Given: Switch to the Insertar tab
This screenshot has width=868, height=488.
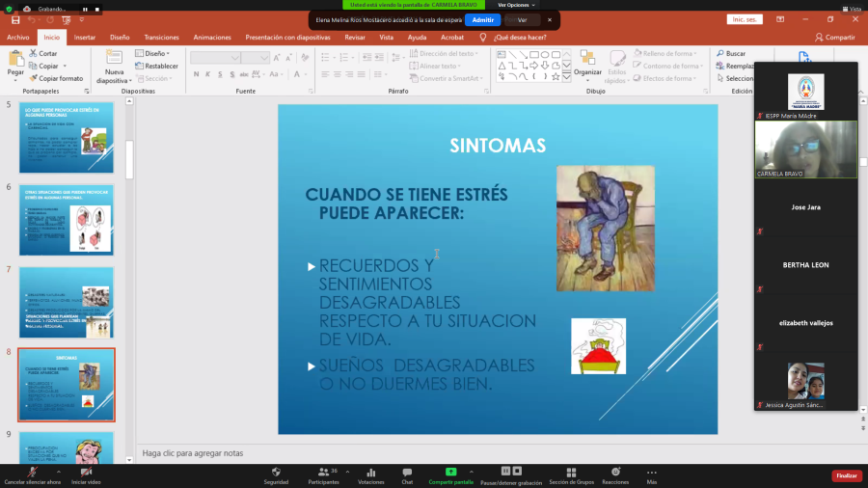Looking at the screenshot, I should point(85,38).
